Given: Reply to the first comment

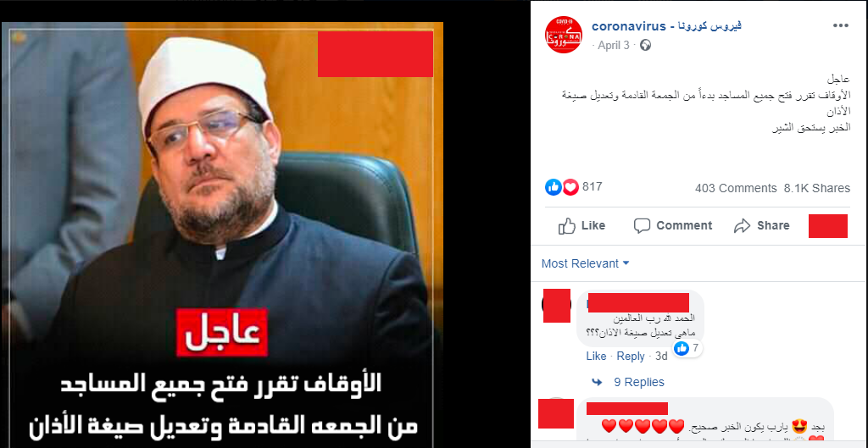Looking at the screenshot, I should click(631, 357).
